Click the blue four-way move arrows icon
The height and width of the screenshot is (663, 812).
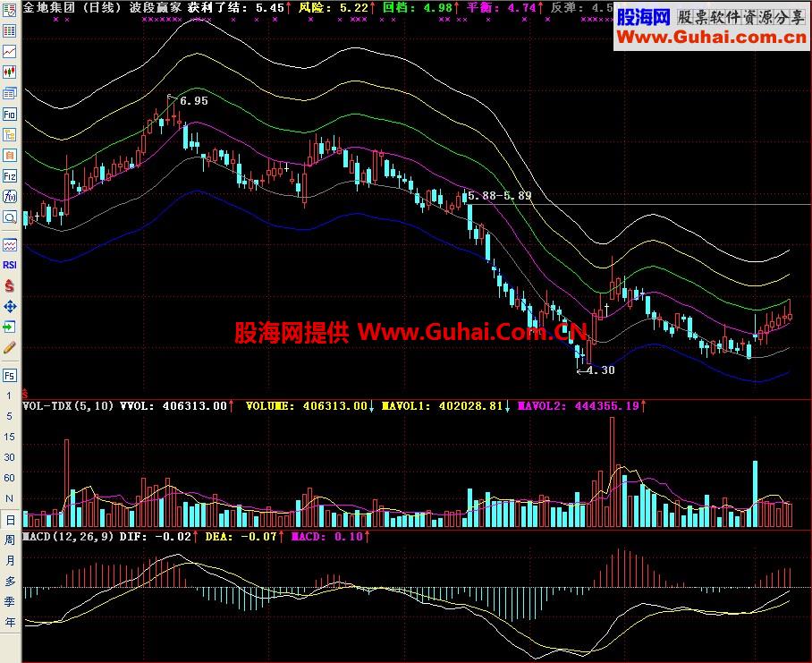coord(9,307)
